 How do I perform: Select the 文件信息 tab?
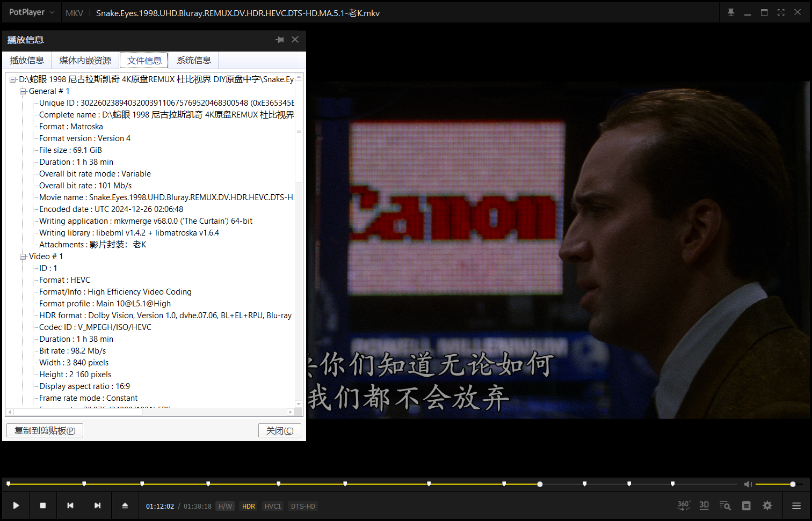144,60
